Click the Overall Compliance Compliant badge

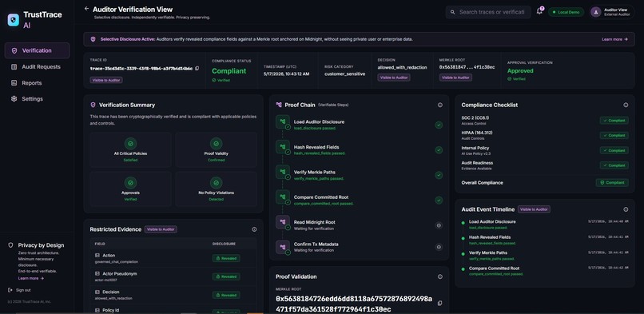(x=612, y=183)
